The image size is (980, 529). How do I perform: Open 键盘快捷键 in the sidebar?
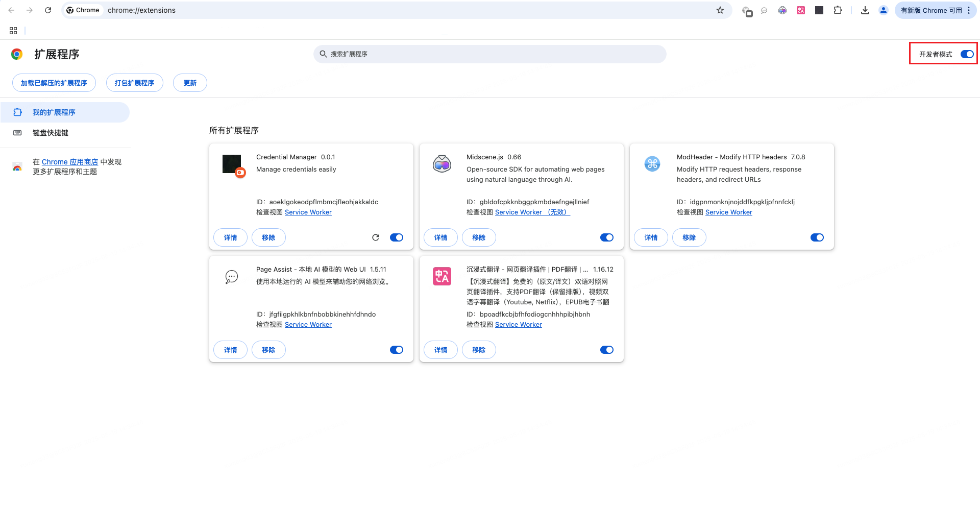pos(65,133)
